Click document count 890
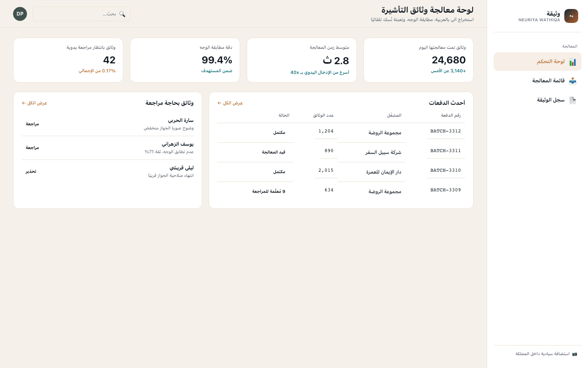The image size is (588, 368). click(329, 151)
